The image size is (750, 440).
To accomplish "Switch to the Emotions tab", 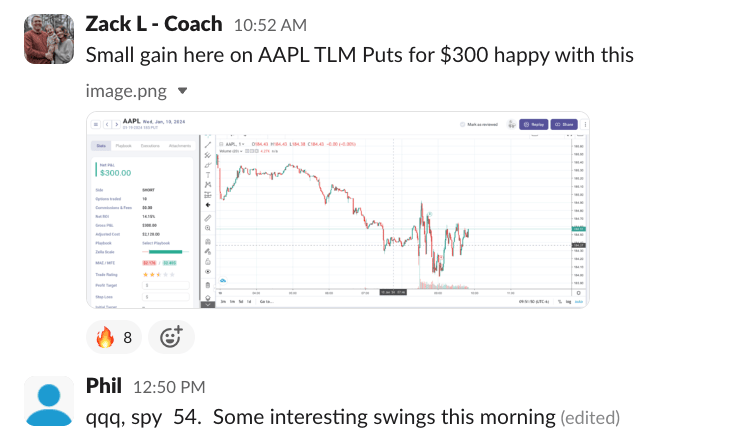I will coord(150,145).
